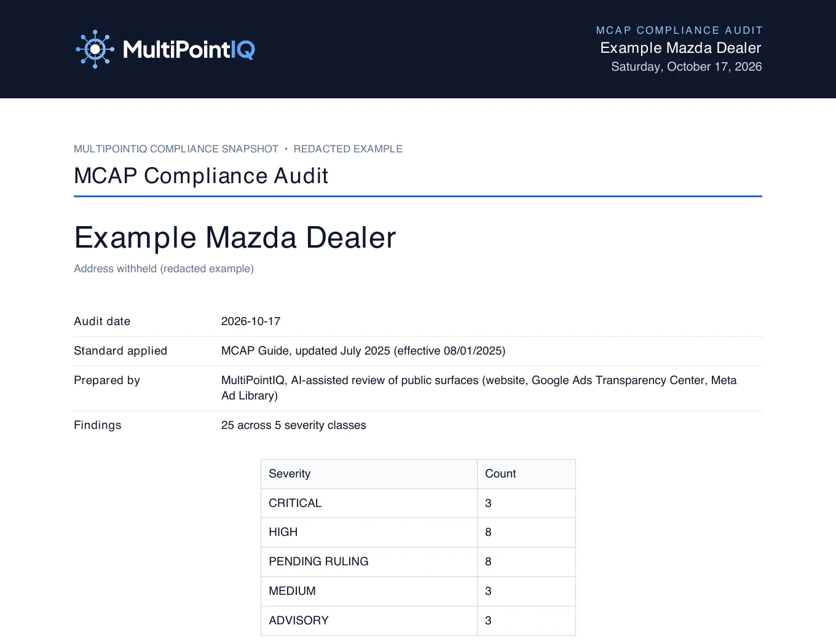Click the "Count" column header

point(526,474)
